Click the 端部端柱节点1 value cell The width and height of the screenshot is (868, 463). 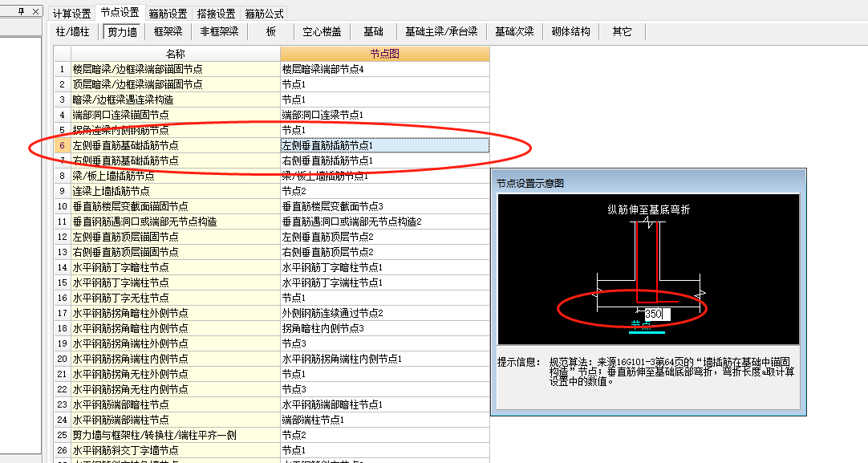coord(385,419)
